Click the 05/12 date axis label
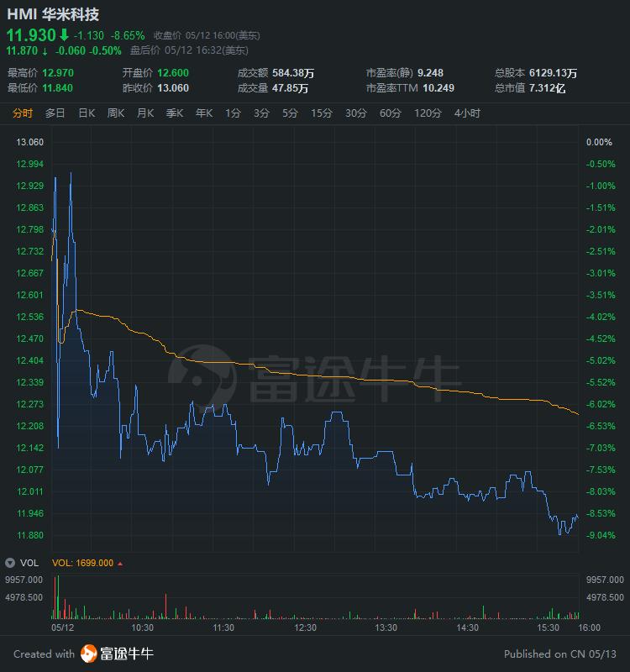 coord(62,627)
